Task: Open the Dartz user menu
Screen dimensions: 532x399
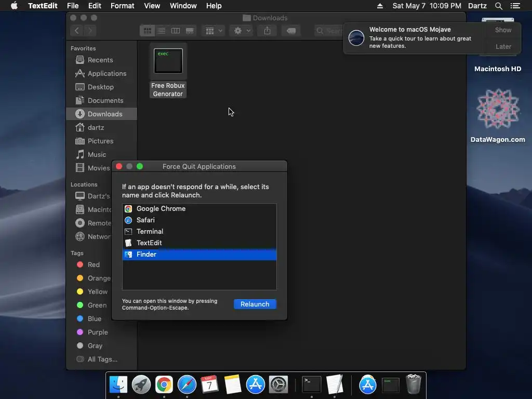Action: (x=477, y=6)
